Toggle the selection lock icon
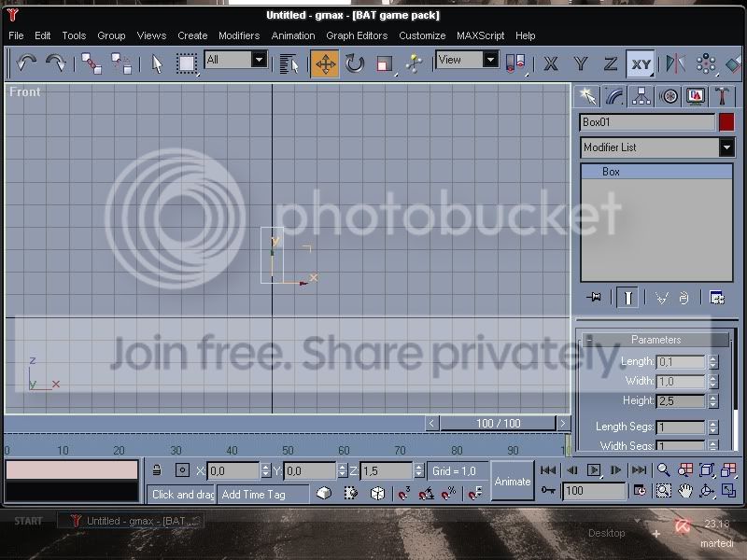The height and width of the screenshot is (560, 747). [156, 470]
